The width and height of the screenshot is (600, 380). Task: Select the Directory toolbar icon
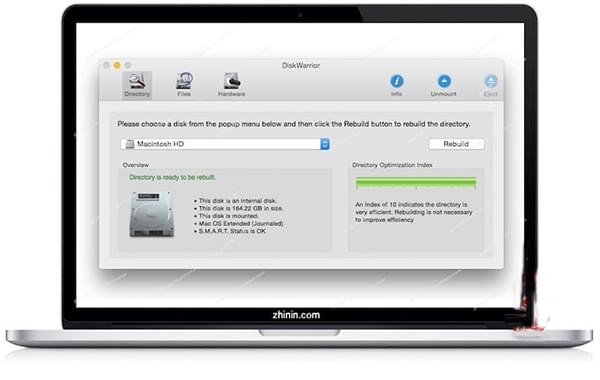(x=137, y=85)
